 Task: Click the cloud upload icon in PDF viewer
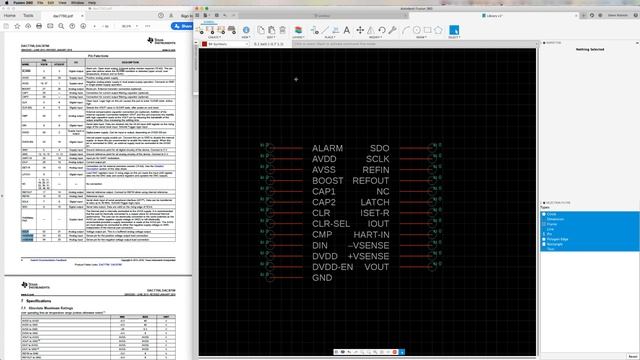click(28, 26)
